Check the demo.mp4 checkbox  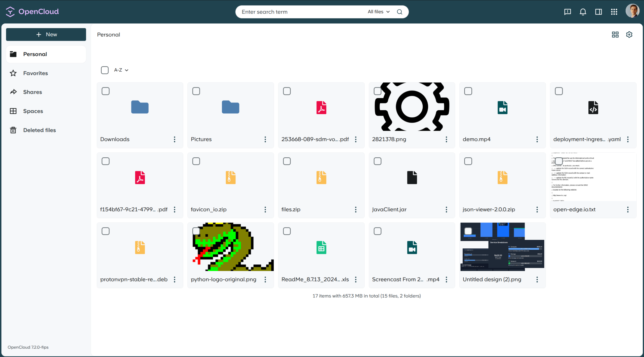[468, 91]
